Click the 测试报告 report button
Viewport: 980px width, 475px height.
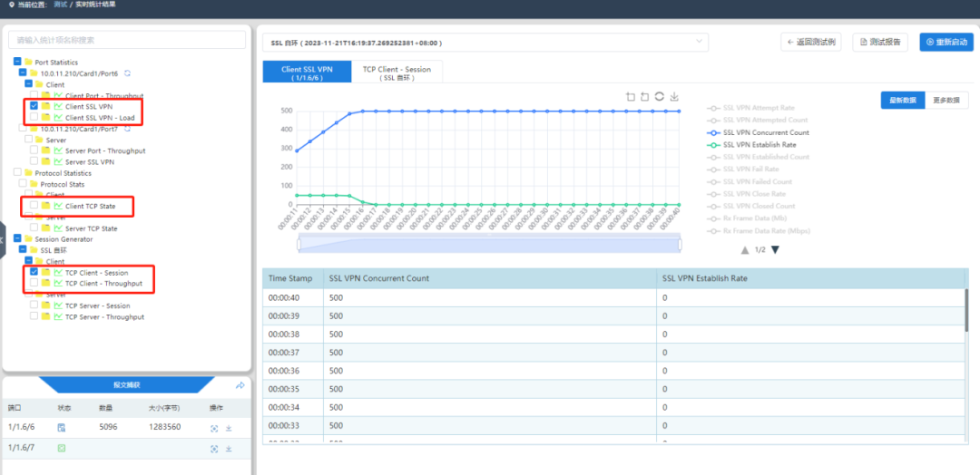[879, 42]
